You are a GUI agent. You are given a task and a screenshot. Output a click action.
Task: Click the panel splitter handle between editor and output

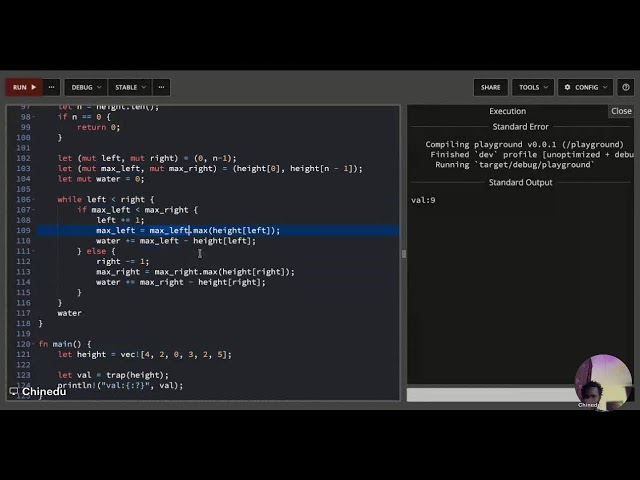404,254
